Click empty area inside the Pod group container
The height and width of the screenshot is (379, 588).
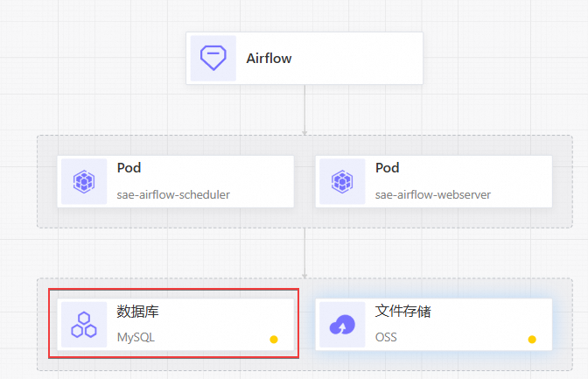click(x=304, y=218)
